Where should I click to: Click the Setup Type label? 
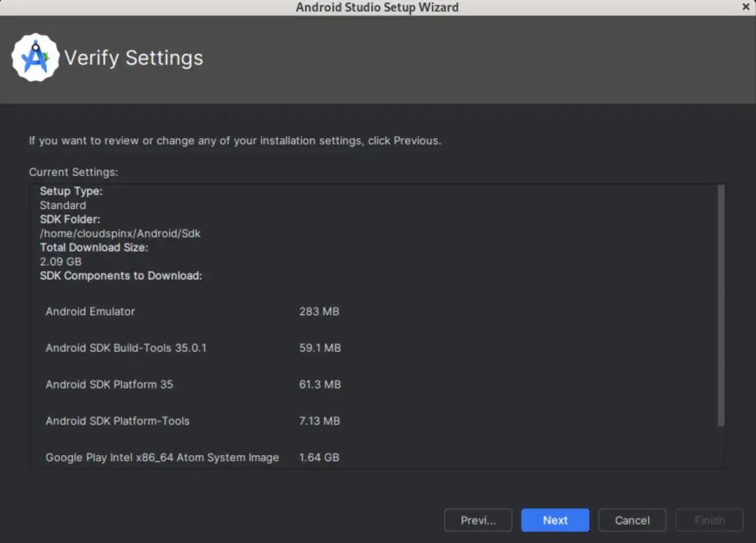[x=71, y=191]
